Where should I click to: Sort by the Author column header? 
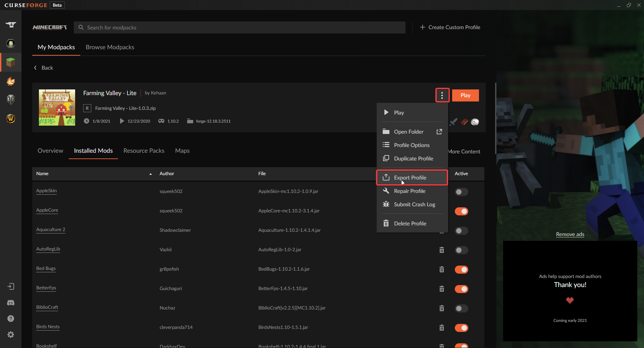167,173
